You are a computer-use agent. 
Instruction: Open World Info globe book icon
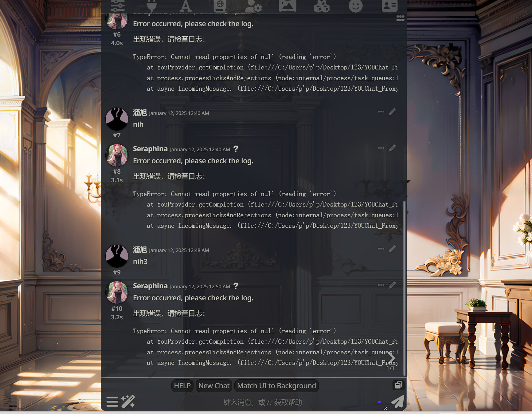coord(220,6)
